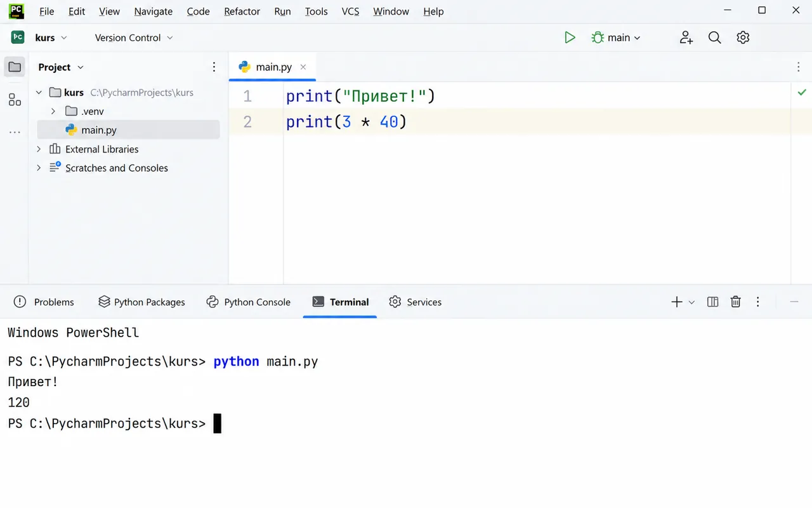Run the current configuration with the green play icon
Screen dimensions: 812x508
(570, 37)
